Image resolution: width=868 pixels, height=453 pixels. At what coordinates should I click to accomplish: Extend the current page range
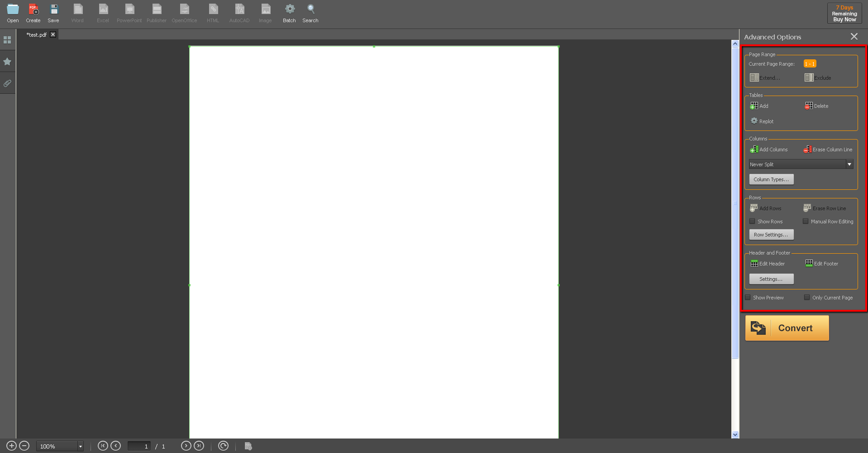tap(765, 77)
